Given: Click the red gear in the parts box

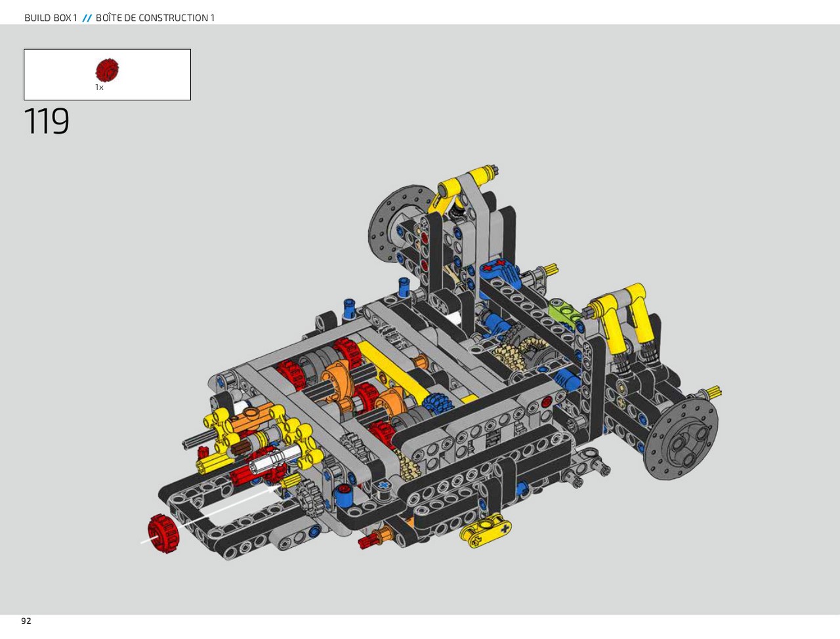Looking at the screenshot, I should coord(107,70).
